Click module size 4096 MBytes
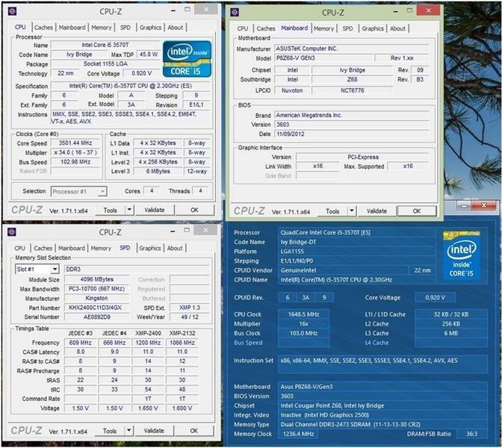The image size is (502, 448). (96, 279)
